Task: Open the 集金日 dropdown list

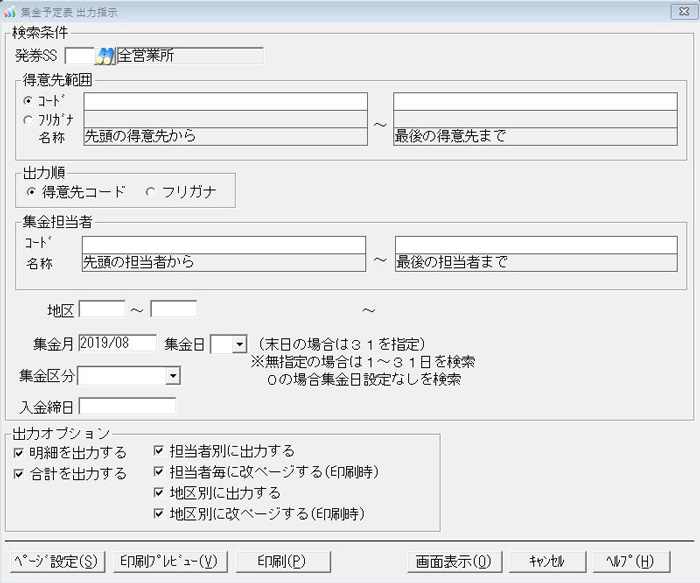Action: [x=238, y=344]
